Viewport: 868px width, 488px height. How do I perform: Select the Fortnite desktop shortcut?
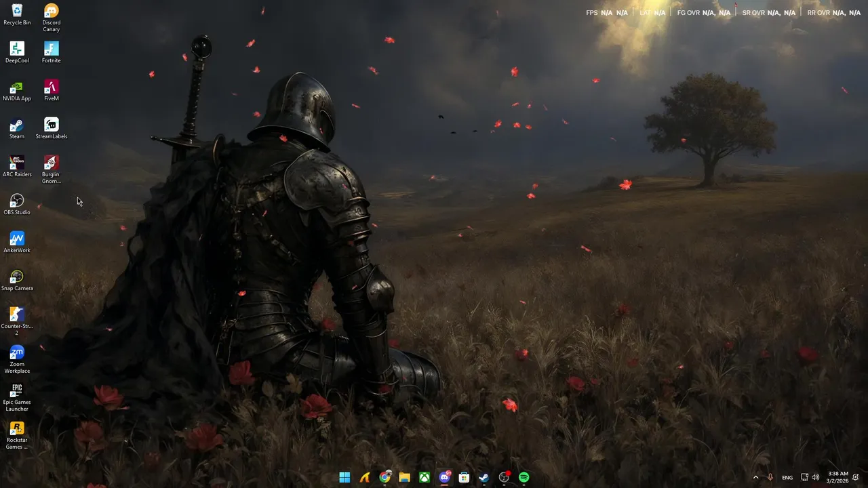pos(51,53)
